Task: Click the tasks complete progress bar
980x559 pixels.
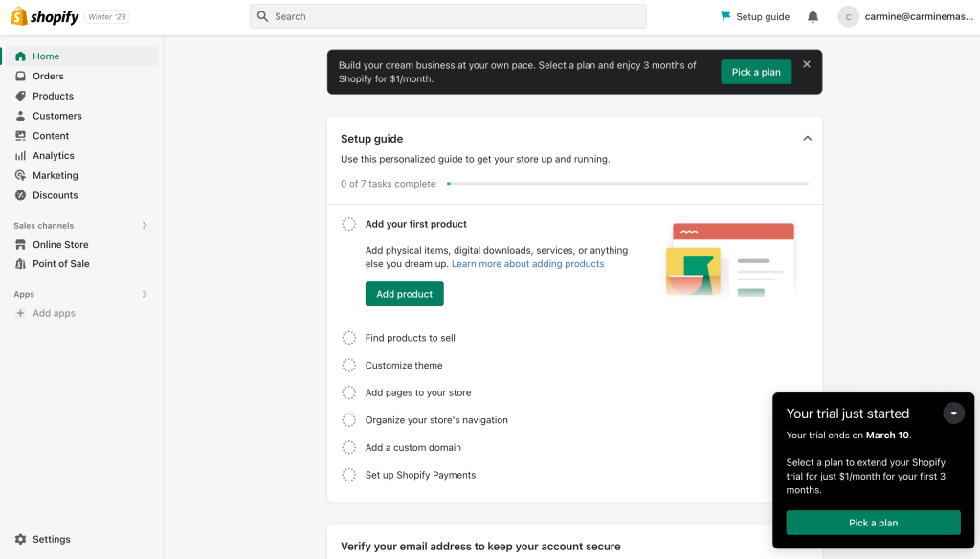Action: pos(628,184)
